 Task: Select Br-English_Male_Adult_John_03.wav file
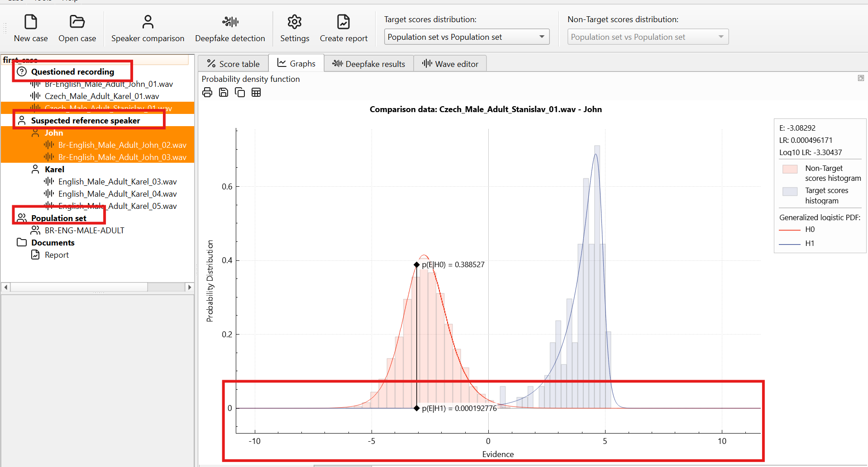[122, 157]
